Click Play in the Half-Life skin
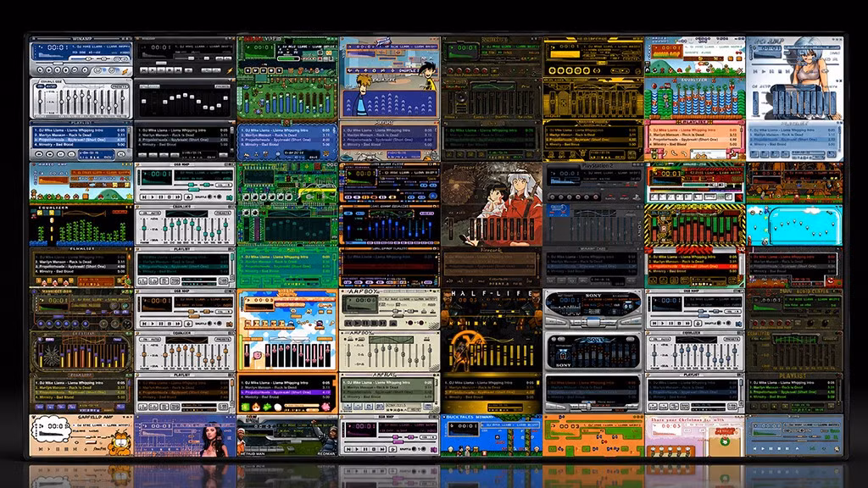 [x=459, y=323]
